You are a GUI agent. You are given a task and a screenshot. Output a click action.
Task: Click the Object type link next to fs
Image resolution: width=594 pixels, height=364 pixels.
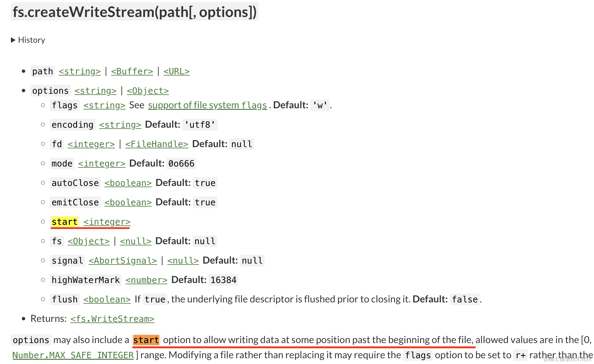[x=88, y=241]
